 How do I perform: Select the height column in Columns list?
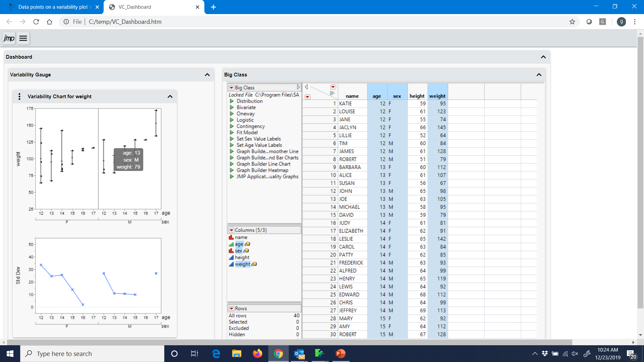(x=242, y=257)
